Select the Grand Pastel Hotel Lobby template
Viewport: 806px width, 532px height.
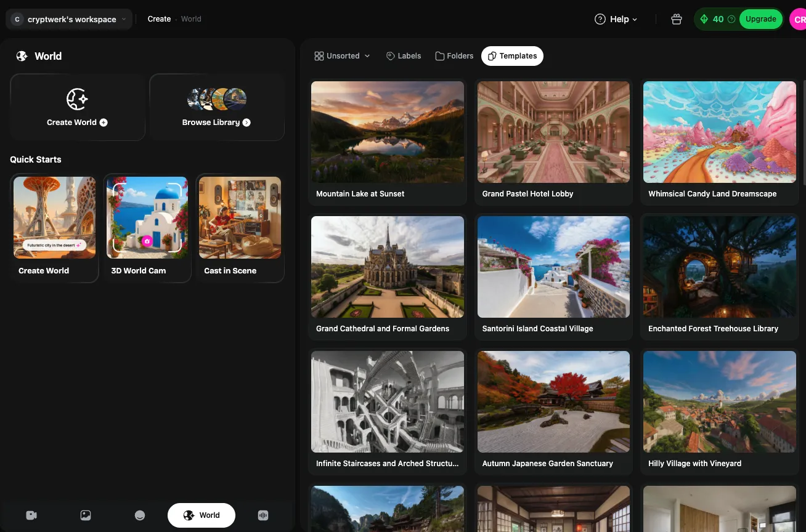point(553,142)
